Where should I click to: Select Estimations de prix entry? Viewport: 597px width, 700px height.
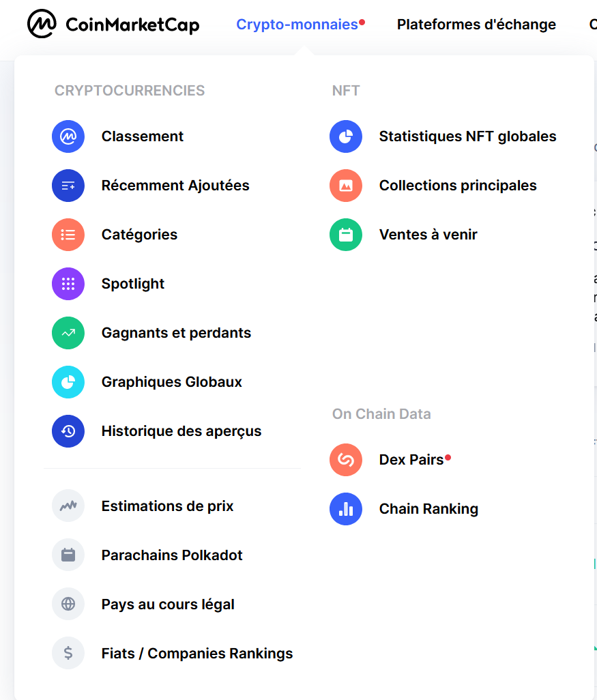pyautogui.click(x=167, y=506)
